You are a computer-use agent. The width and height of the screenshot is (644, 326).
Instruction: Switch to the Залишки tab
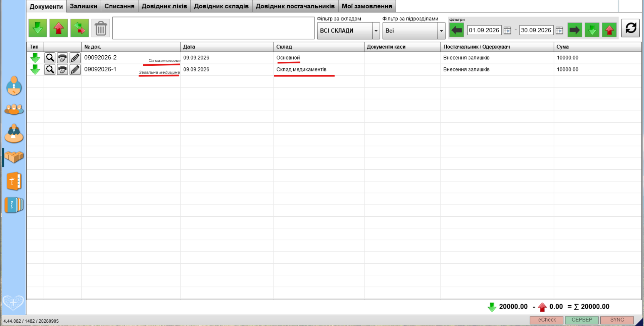[x=84, y=6]
